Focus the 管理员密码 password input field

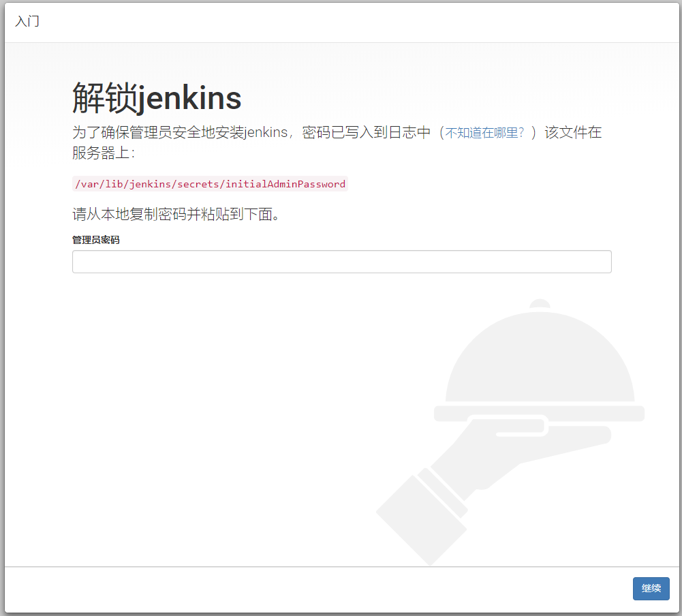342,262
